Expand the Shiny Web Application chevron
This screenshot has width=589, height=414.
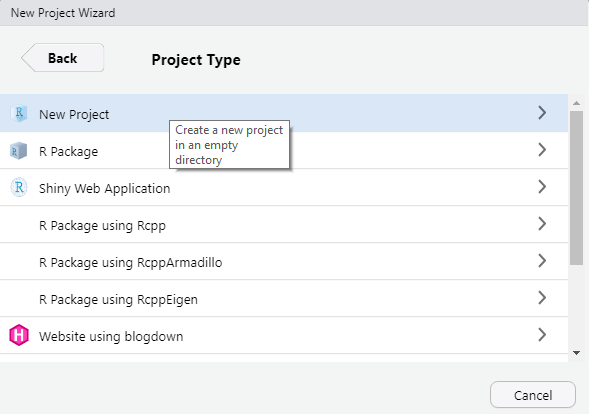[x=542, y=187]
